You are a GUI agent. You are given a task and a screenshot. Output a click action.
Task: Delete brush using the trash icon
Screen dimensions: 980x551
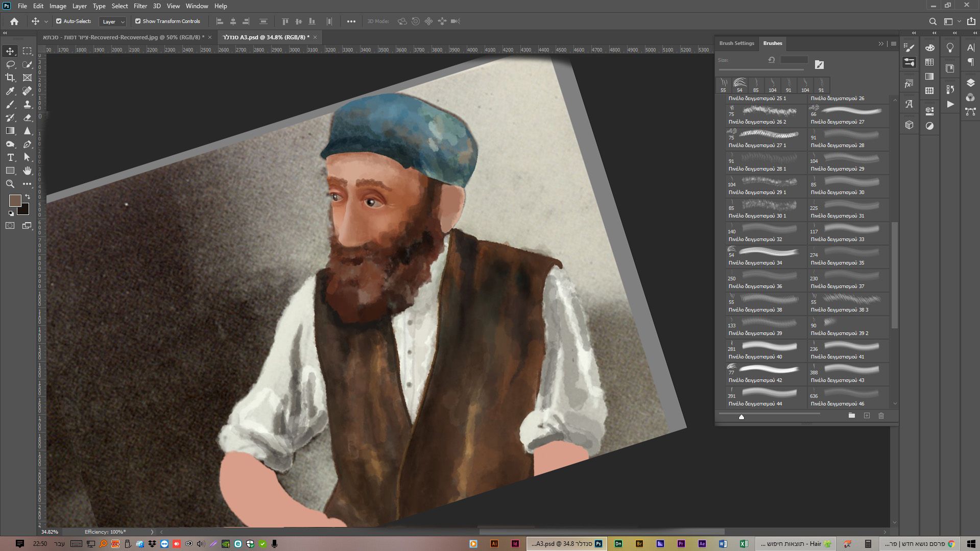881,416
